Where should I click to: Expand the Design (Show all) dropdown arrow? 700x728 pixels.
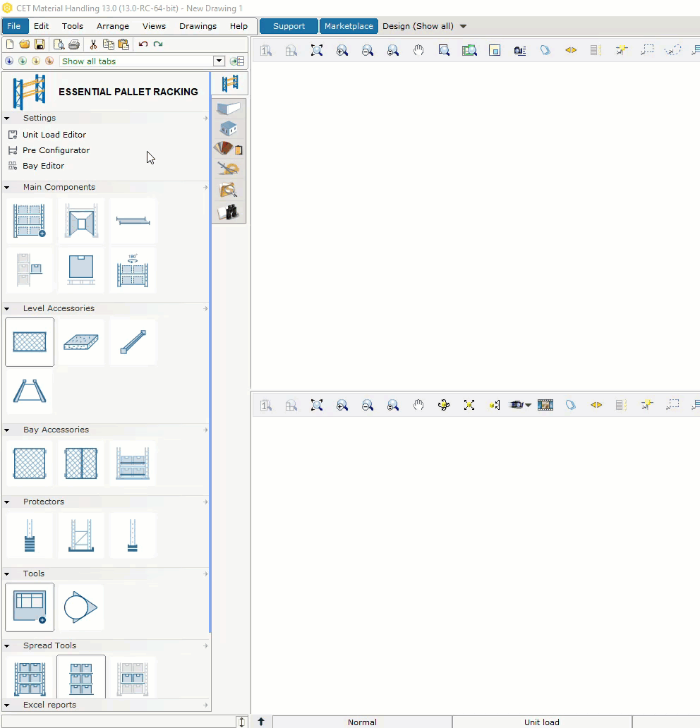click(463, 27)
